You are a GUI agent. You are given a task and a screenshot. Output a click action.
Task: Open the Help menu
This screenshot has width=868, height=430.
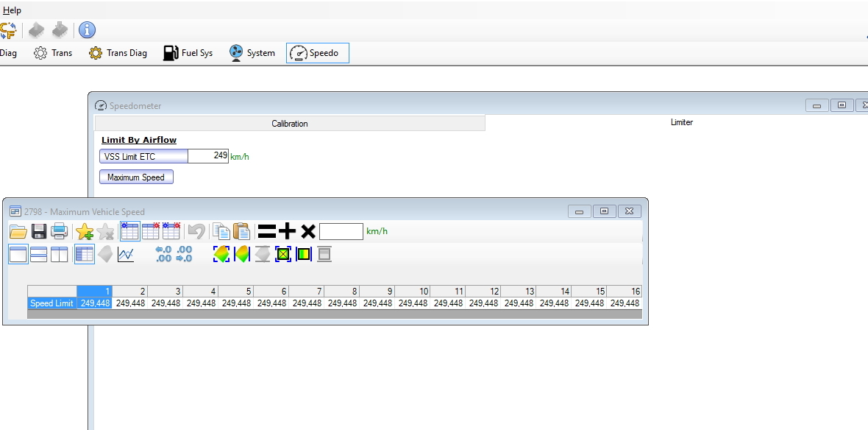(x=12, y=10)
